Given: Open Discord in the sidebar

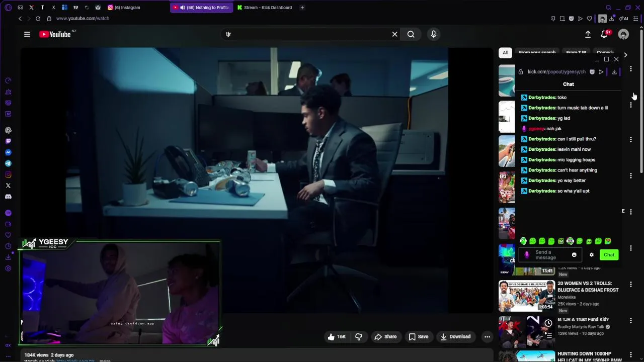Looking at the screenshot, I should (8, 197).
